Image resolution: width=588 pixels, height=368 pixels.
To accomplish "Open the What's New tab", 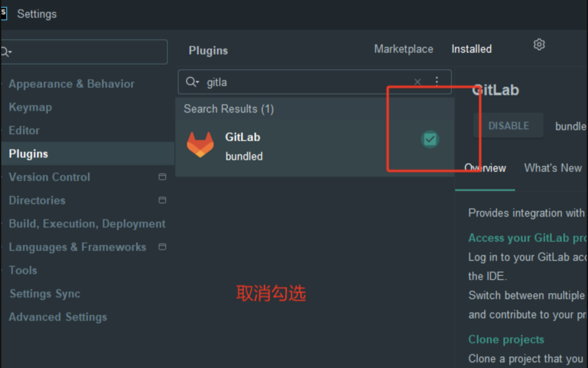I will [553, 168].
